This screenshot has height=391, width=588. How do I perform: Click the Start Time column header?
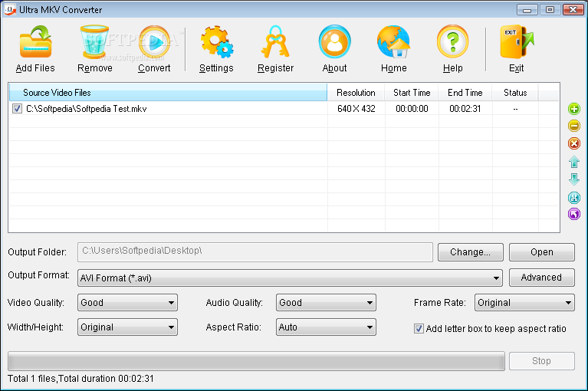[412, 92]
